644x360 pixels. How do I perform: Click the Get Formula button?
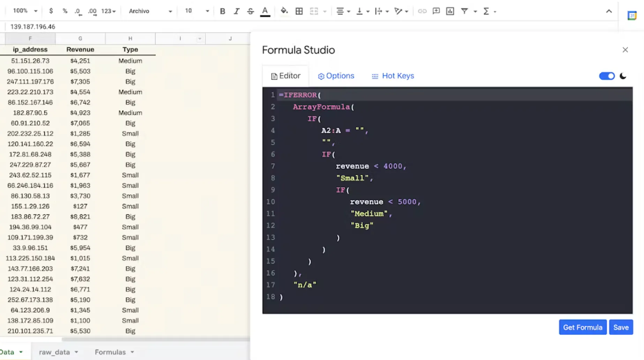click(583, 327)
